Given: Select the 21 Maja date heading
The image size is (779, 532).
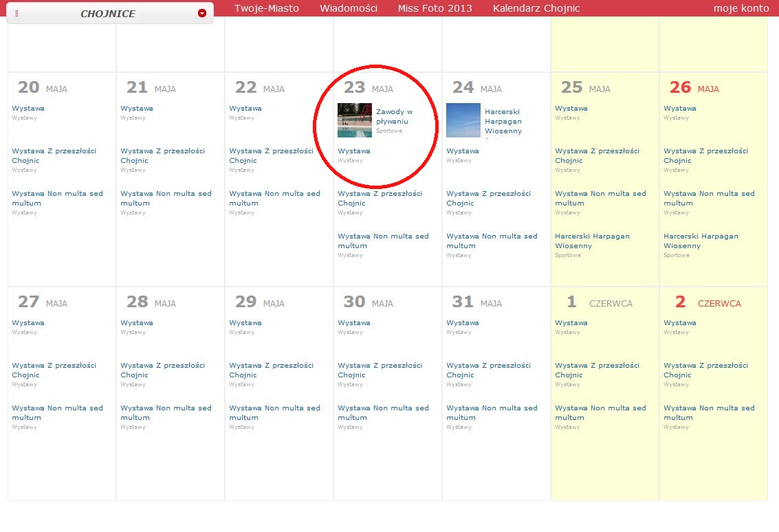Looking at the screenshot, I should pos(151,87).
